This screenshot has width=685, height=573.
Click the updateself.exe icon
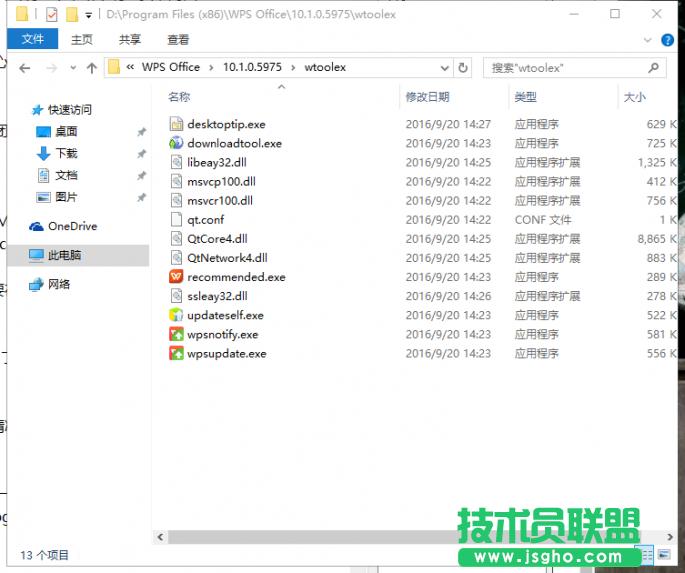[176, 315]
